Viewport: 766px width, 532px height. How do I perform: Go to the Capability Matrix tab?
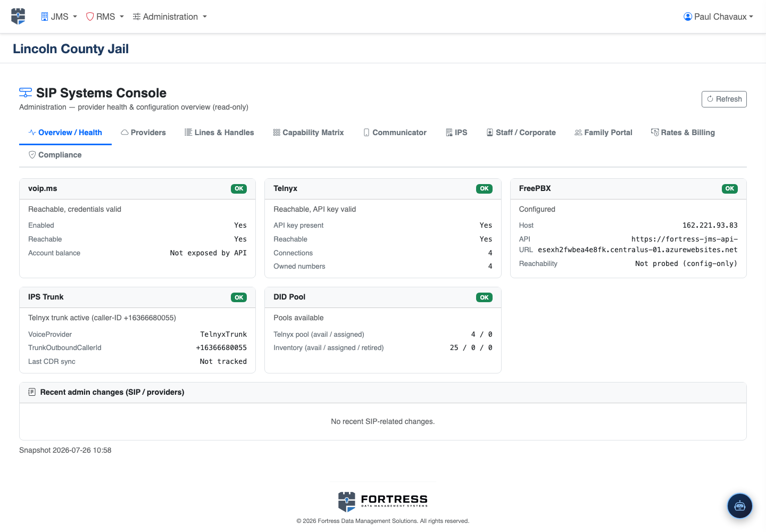(x=309, y=132)
